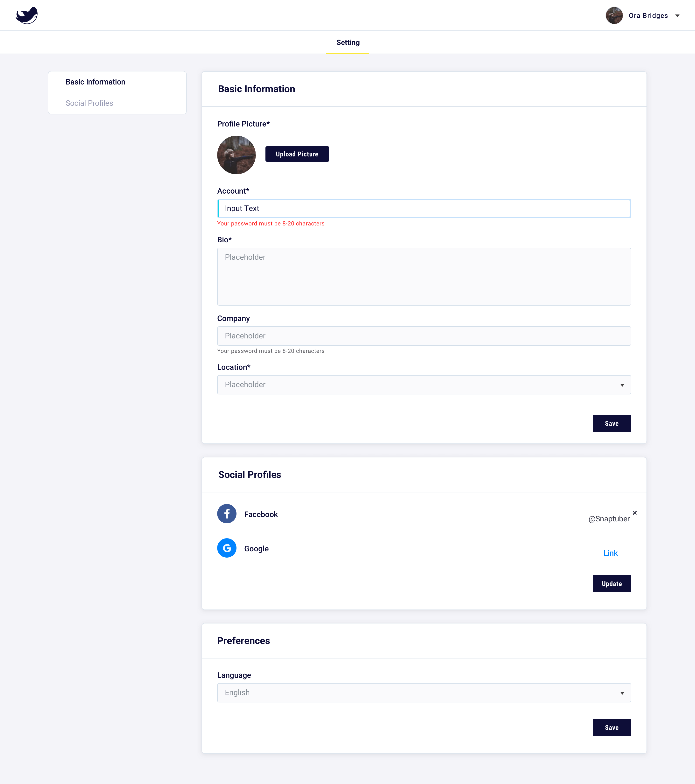Image resolution: width=695 pixels, height=784 pixels.
Task: Focus the Account input field
Action: pos(424,209)
